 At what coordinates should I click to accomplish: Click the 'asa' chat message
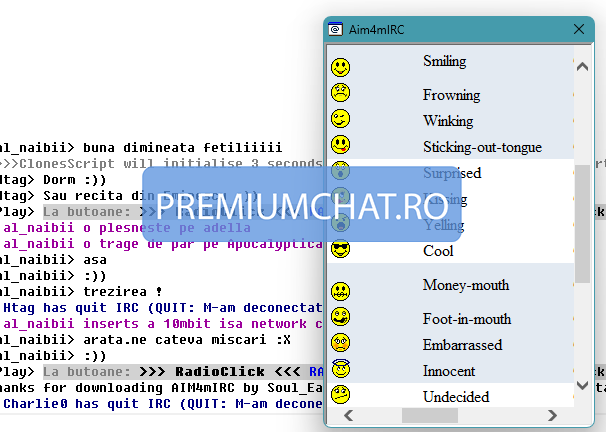[95, 260]
